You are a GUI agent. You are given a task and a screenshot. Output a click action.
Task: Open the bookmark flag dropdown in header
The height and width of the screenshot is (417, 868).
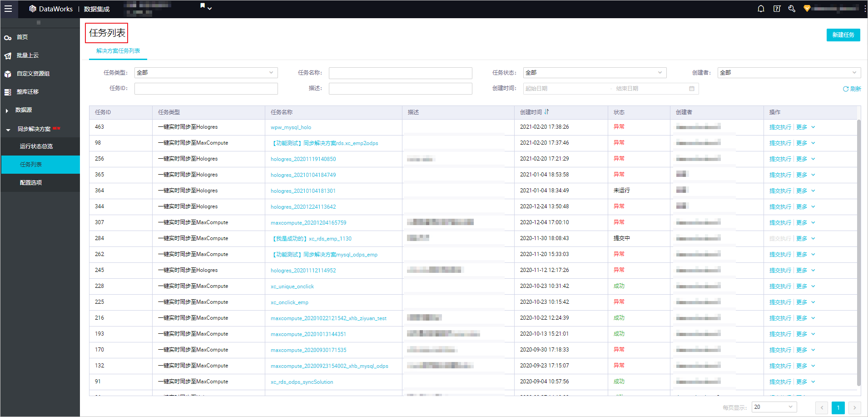pos(206,7)
